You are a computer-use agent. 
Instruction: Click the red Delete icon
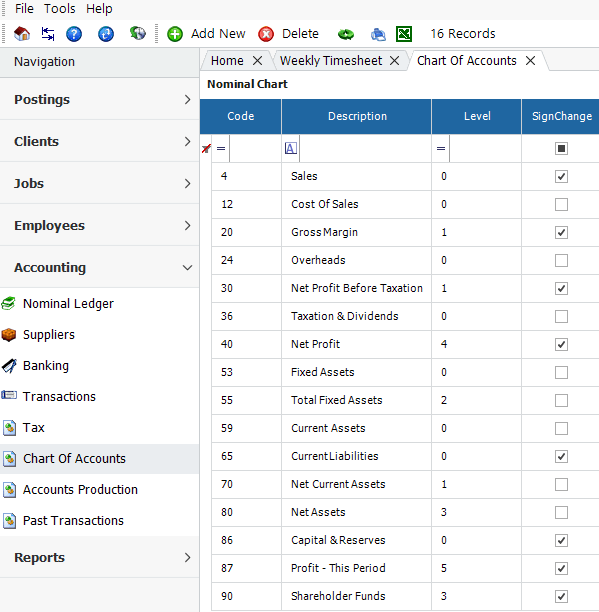click(266, 34)
